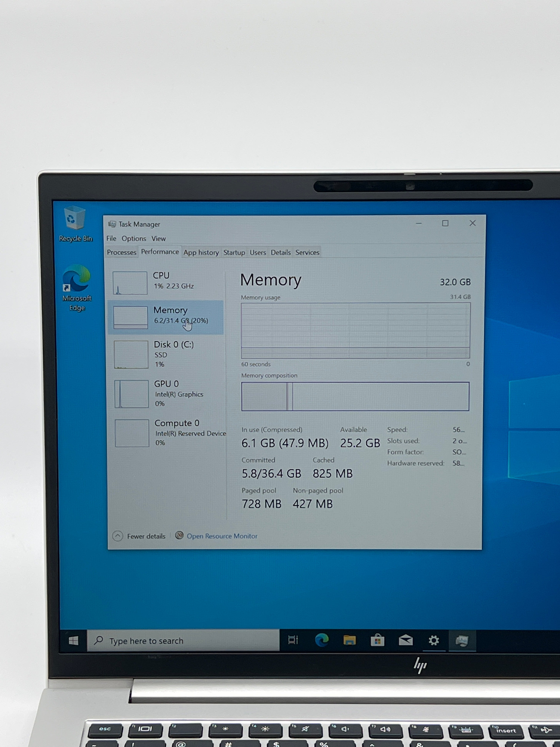560x747 pixels.
Task: Click the Task Manager title bar icon
Action: tap(112, 224)
